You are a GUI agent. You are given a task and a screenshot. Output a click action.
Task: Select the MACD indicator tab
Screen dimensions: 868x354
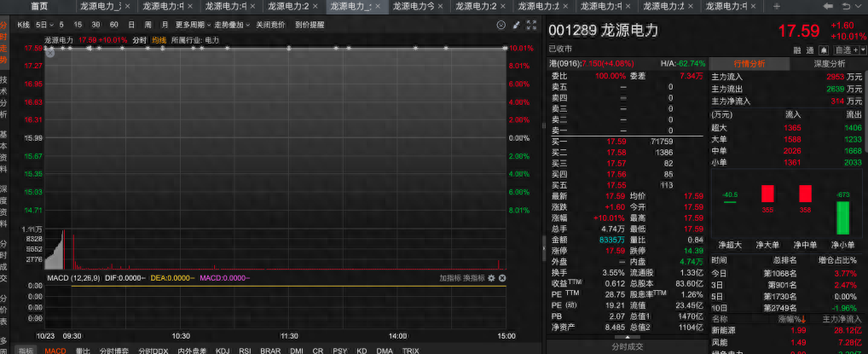pyautogui.click(x=55, y=351)
